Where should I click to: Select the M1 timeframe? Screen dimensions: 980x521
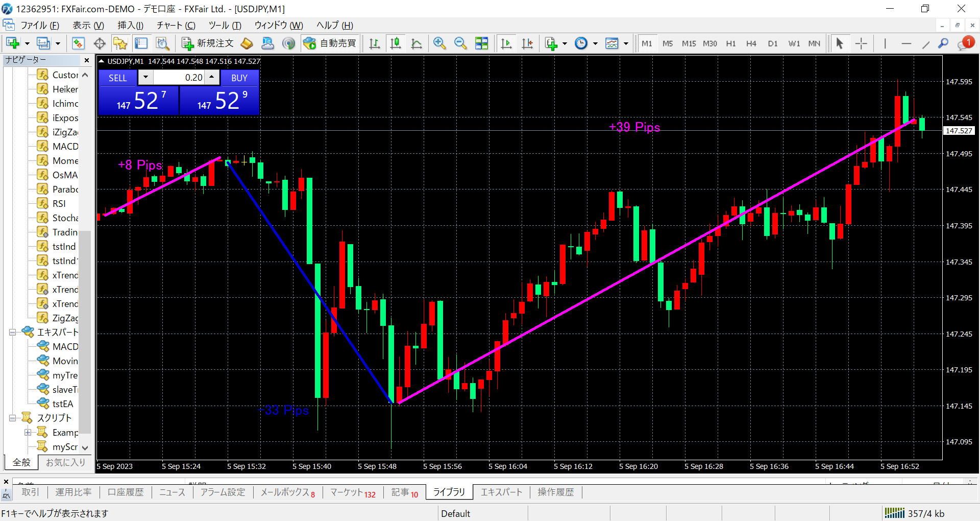coord(647,43)
